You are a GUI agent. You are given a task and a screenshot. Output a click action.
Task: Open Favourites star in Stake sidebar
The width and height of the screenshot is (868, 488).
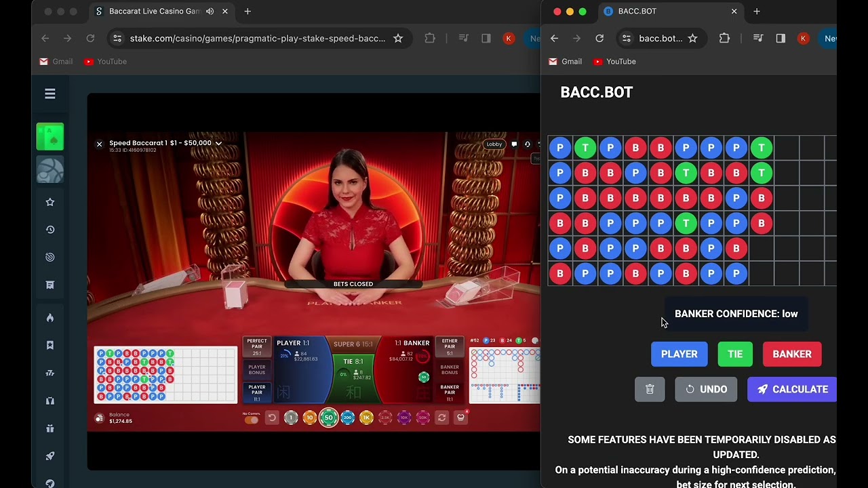(50, 202)
